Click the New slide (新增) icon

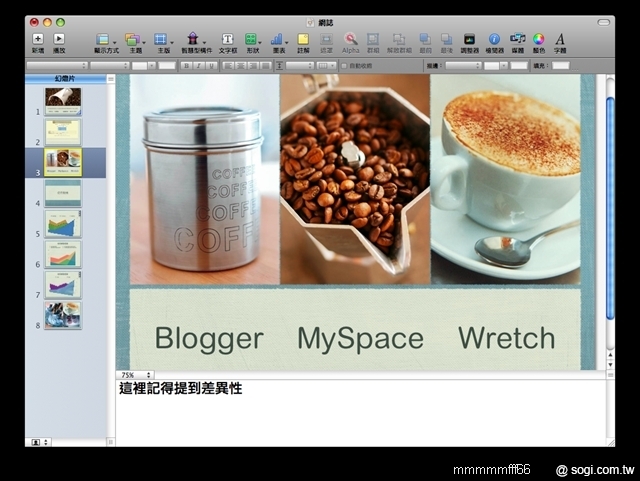pos(38,40)
